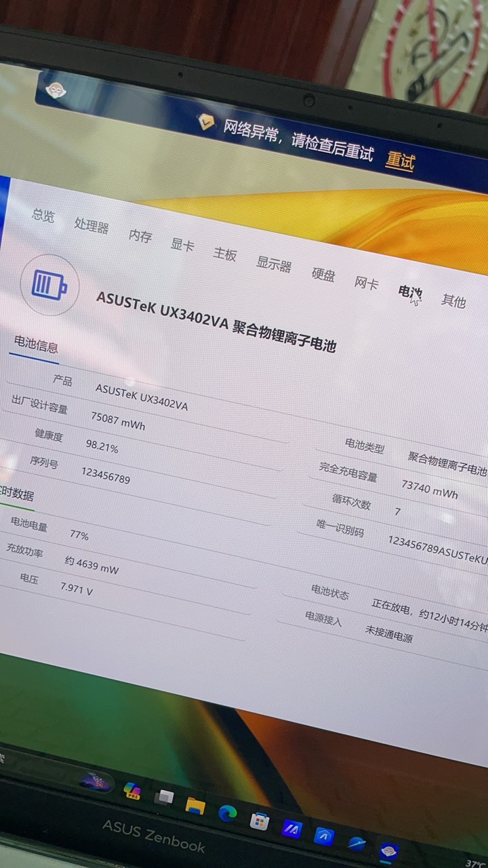Retry the connection via 重试 link
Screen dimensions: 488x868
[x=400, y=161]
